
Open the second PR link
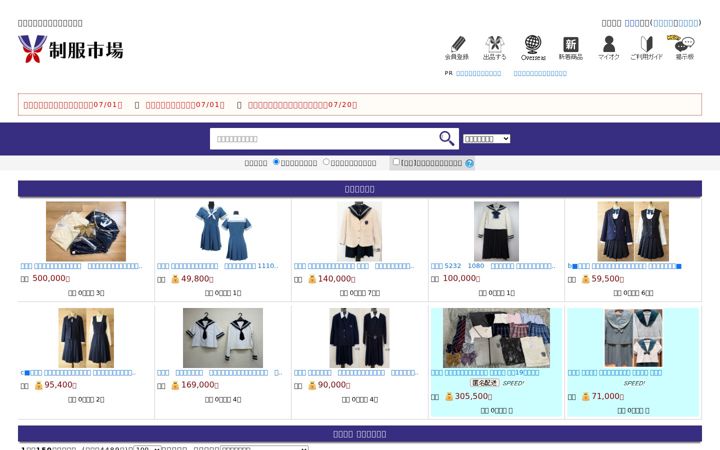click(540, 73)
